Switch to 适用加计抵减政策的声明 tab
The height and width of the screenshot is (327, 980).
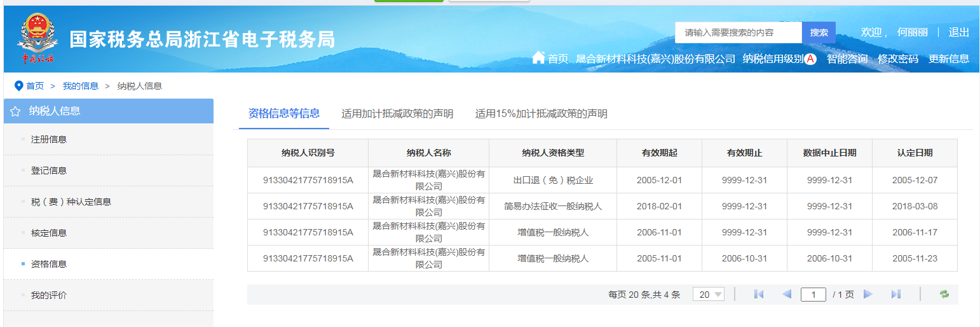click(397, 114)
